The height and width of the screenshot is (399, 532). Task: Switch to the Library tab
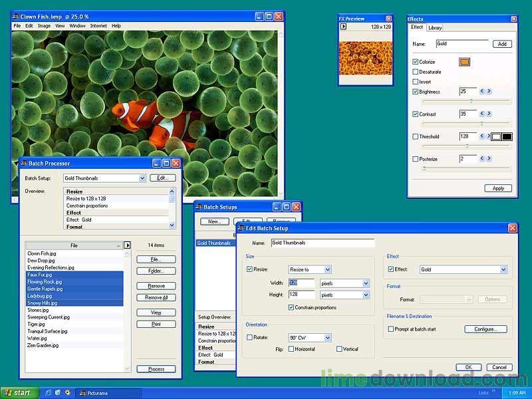click(435, 28)
